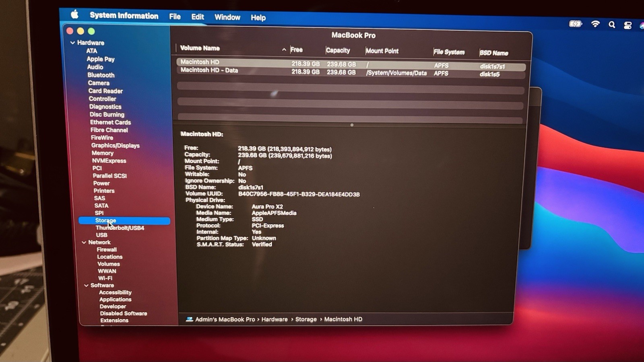This screenshot has width=644, height=362.
Task: Sort by the BSD Name column
Action: [494, 53]
